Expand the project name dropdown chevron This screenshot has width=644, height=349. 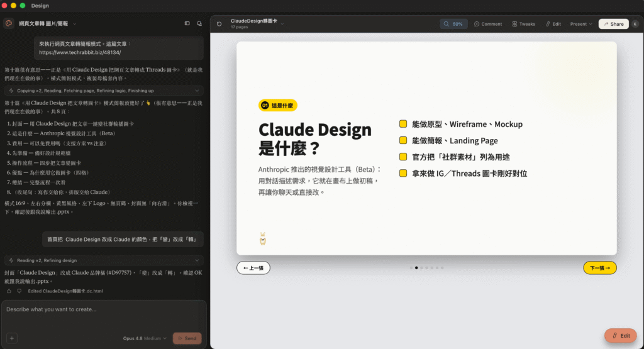(74, 24)
